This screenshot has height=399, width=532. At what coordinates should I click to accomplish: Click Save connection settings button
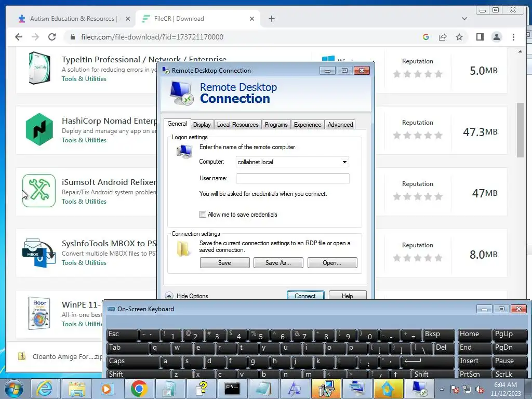(224, 262)
